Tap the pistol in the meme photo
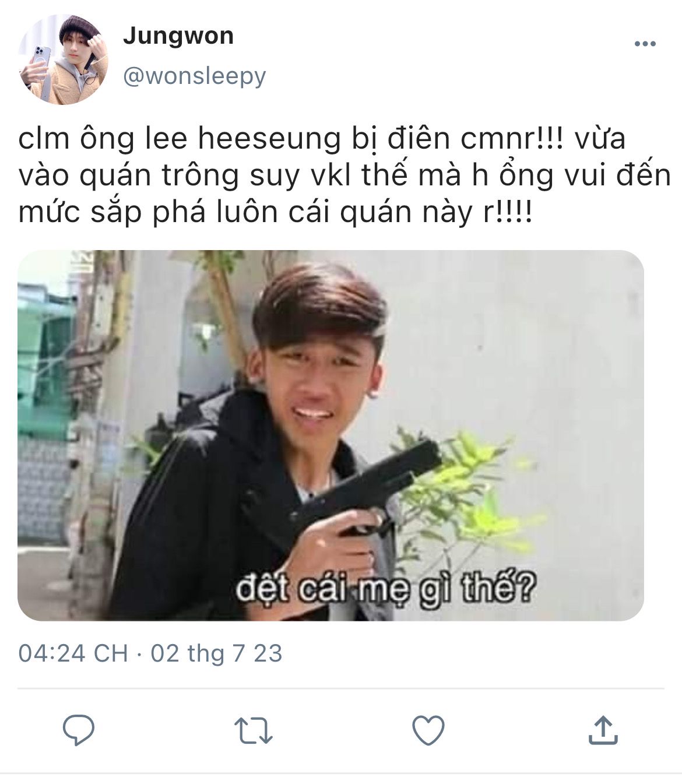Viewport: 682px width, 784px height. pos(367,490)
